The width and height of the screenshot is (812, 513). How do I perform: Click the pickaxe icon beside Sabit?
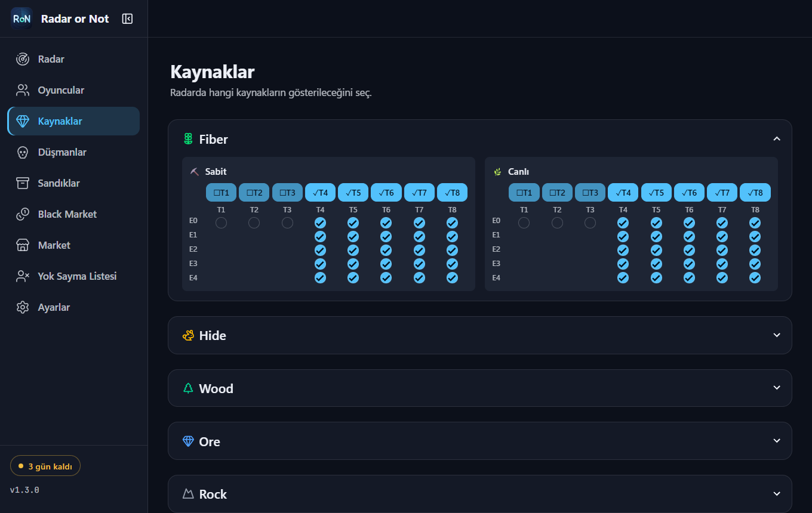click(195, 172)
